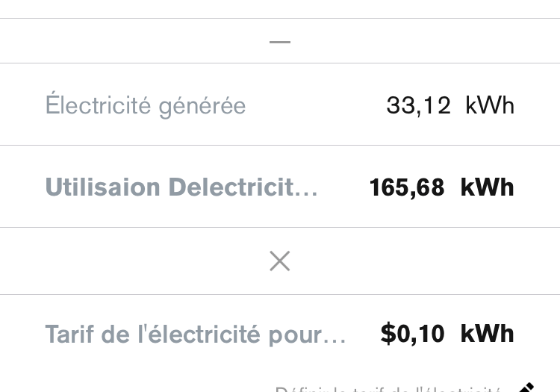Click the multiplication X symbol
Image resolution: width=560 pixels, height=392 pixels.
pos(280,261)
